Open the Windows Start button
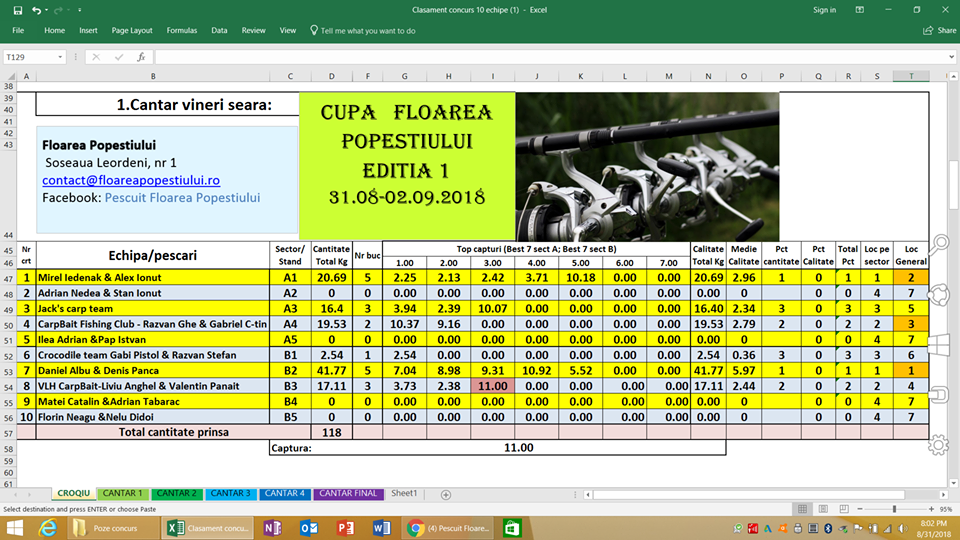Screen dimensions: 960x540 [x=15, y=528]
